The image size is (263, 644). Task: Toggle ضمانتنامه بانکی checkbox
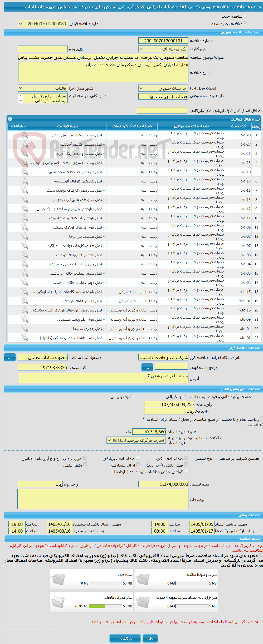(x=186, y=458)
